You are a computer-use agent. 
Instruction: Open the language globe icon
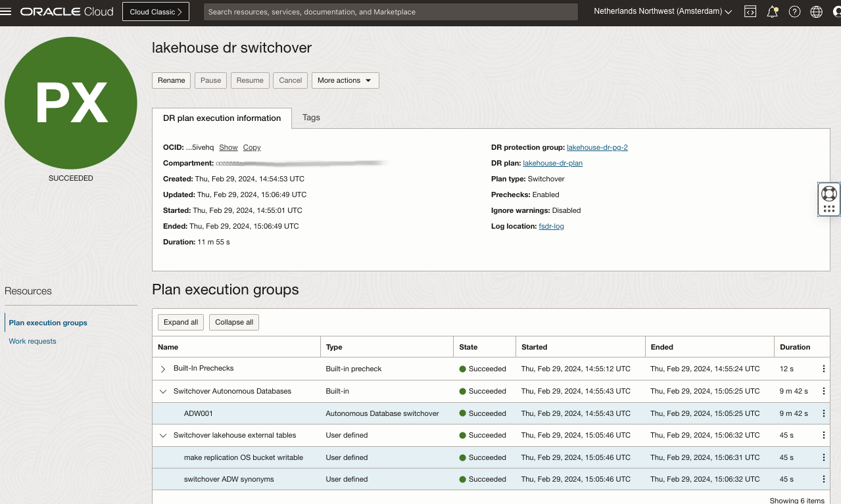(817, 12)
